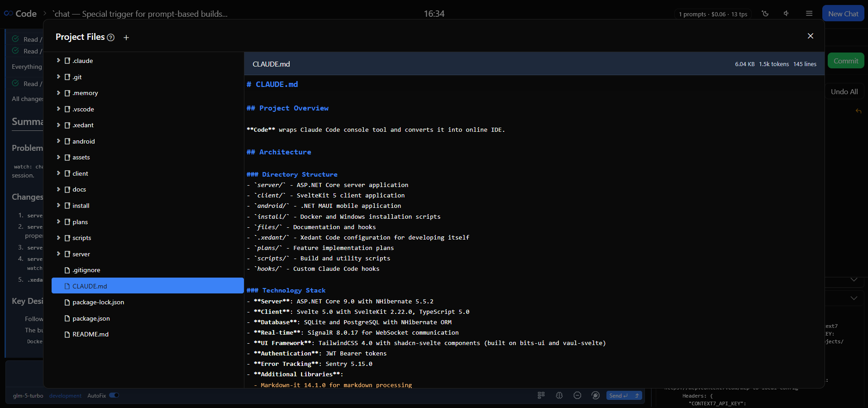The width and height of the screenshot is (868, 408).
Task: Mute sound via speaker icon
Action: pyautogui.click(x=787, y=14)
